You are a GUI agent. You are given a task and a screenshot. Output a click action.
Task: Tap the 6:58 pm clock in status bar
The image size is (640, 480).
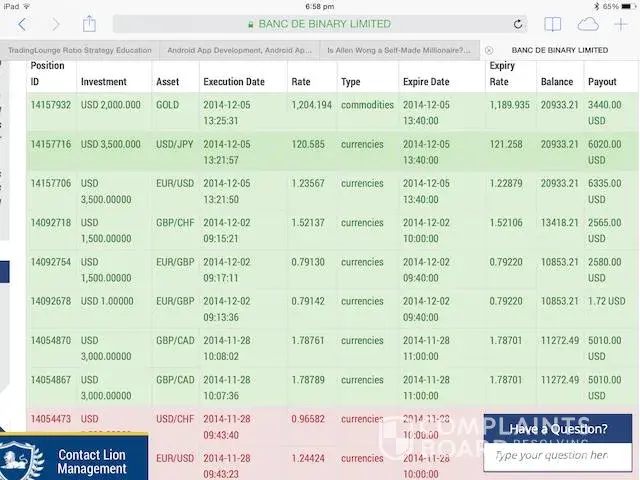[320, 7]
